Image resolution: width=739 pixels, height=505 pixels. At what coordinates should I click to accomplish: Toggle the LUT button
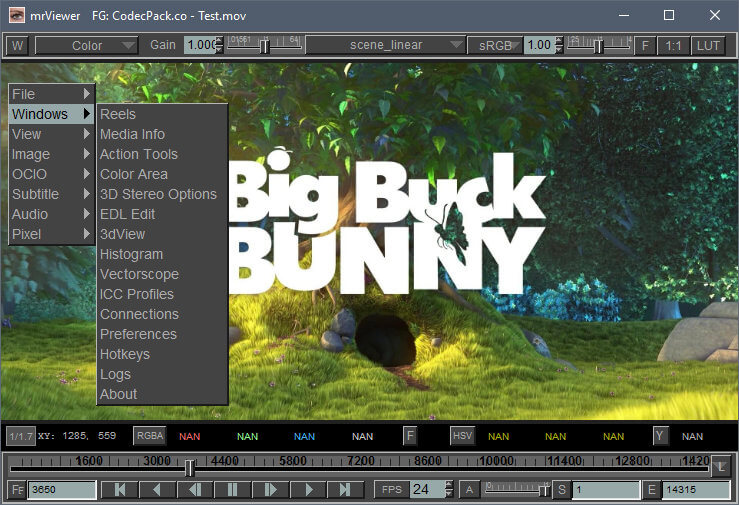(708, 45)
